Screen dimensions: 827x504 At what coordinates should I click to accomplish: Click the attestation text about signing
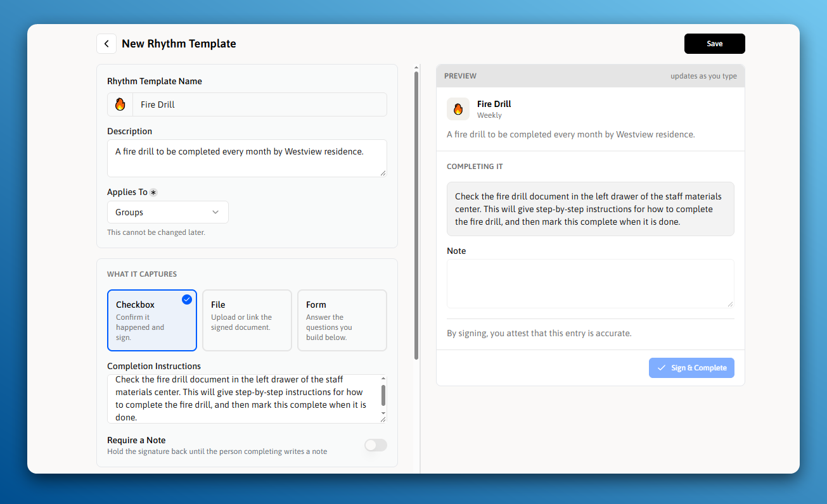539,333
